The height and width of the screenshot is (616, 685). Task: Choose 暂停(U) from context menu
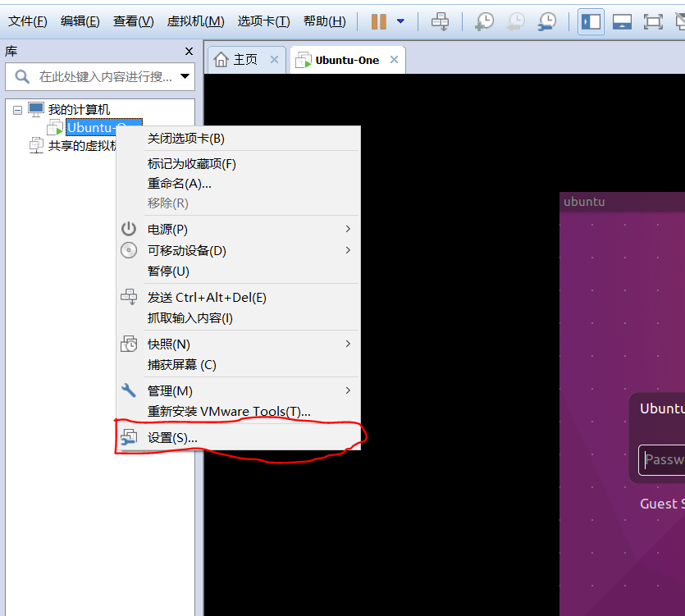(x=239, y=271)
